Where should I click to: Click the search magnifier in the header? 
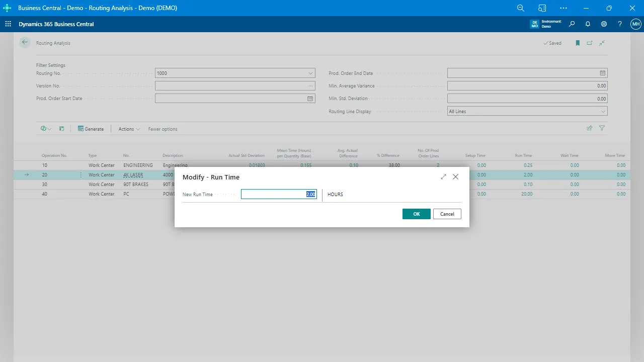point(572,24)
